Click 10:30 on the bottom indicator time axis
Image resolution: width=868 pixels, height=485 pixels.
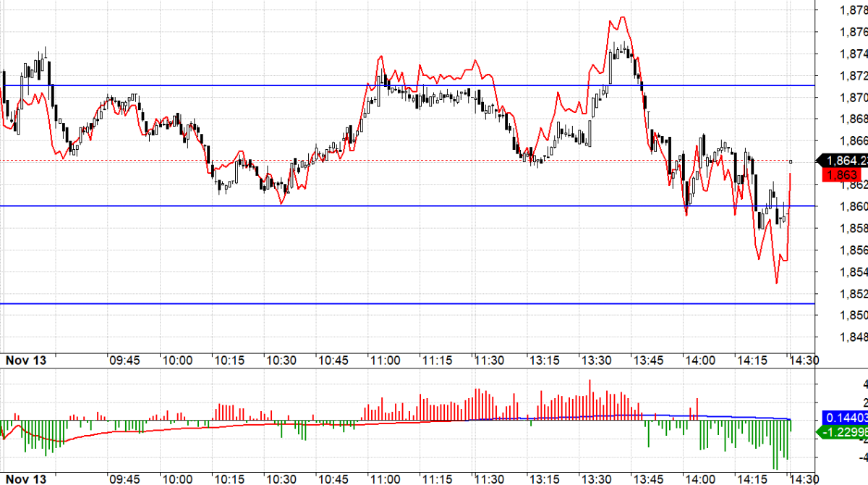[281, 479]
